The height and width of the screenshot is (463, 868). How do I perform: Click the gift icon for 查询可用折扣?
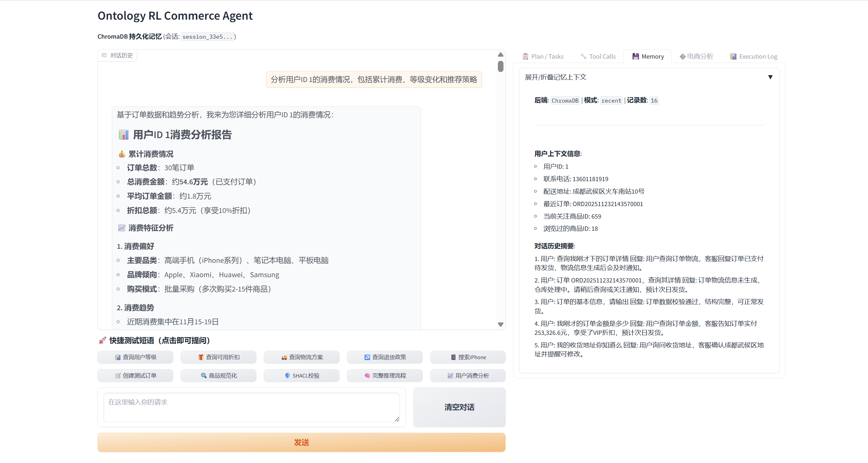click(x=201, y=357)
